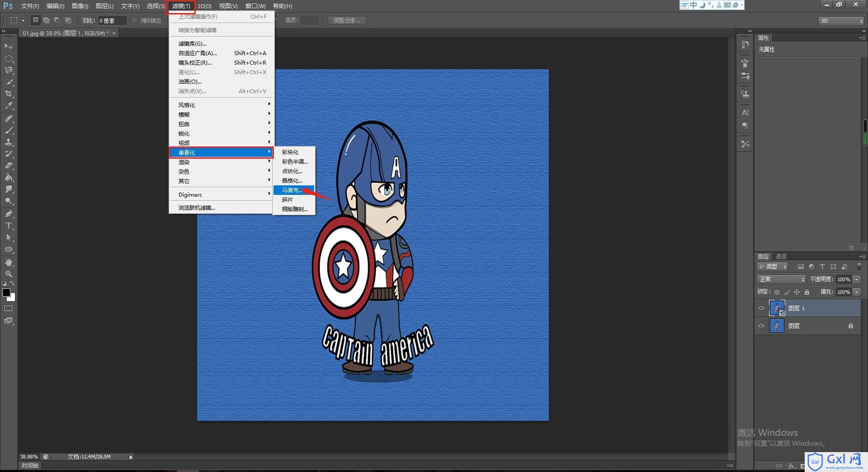This screenshot has height=472, width=868.
Task: Select the Zoom tool
Action: (x=9, y=274)
